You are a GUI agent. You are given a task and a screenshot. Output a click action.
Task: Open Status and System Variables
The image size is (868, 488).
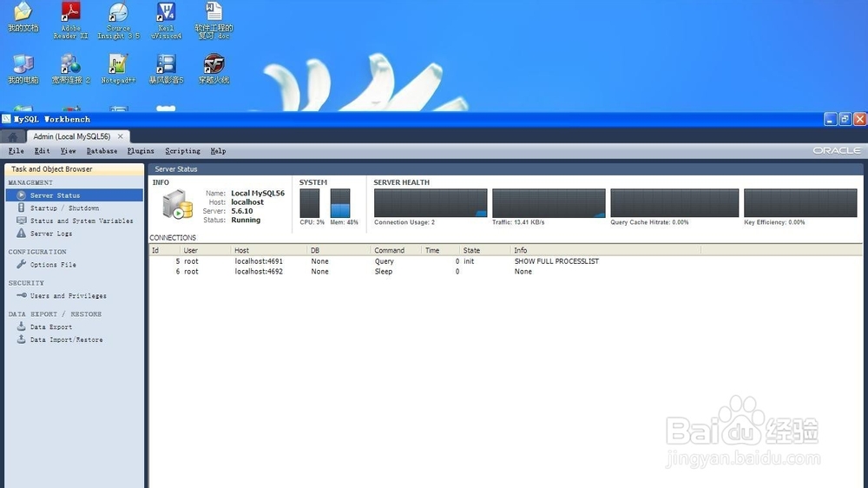(x=82, y=221)
